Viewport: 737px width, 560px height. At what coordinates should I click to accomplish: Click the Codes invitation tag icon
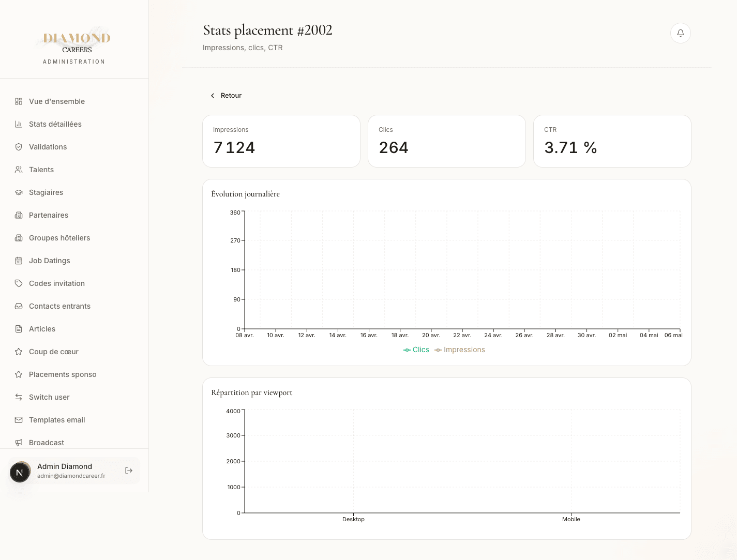click(x=19, y=283)
